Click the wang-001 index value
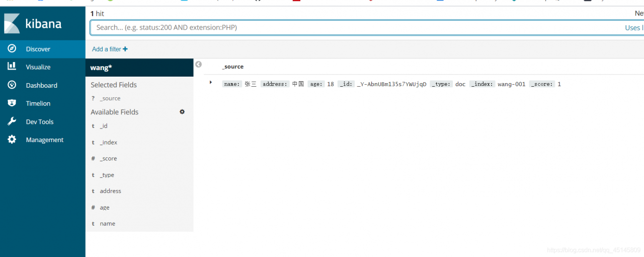644x257 pixels. tap(511, 84)
